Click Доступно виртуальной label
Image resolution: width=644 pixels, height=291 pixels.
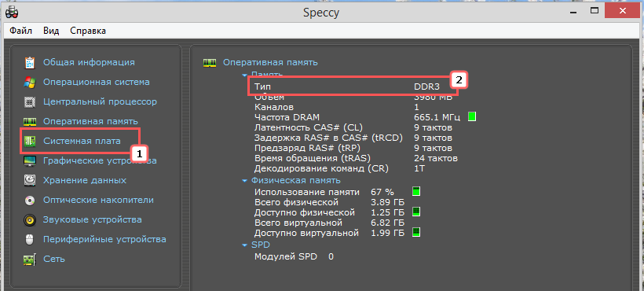point(306,233)
